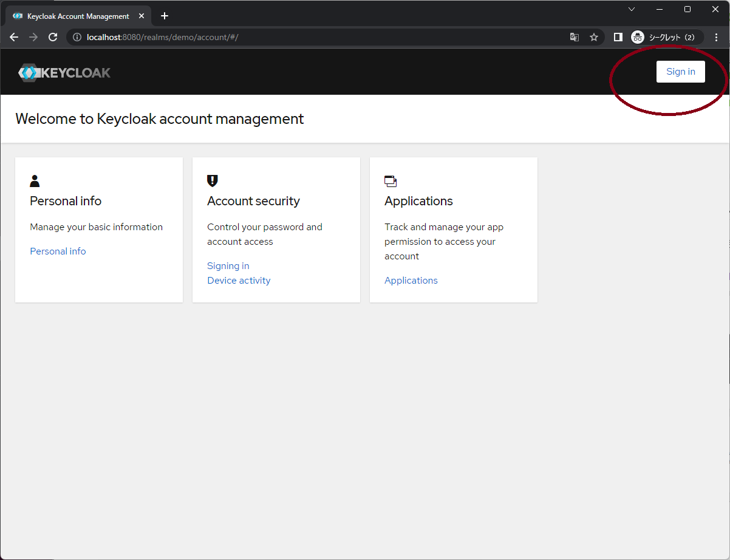Image resolution: width=730 pixels, height=560 pixels.
Task: Click the Personal info person icon
Action: tap(35, 180)
